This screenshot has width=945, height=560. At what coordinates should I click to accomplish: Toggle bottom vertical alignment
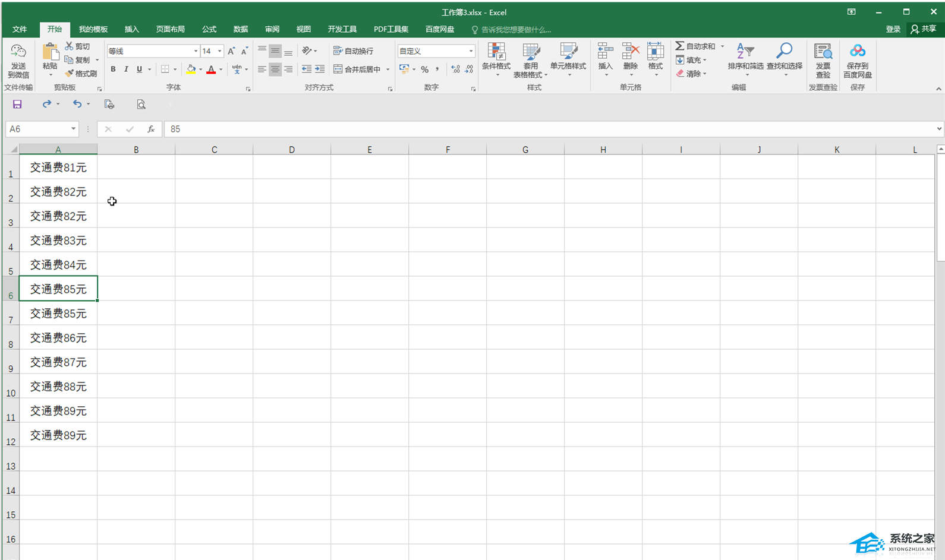(x=288, y=51)
